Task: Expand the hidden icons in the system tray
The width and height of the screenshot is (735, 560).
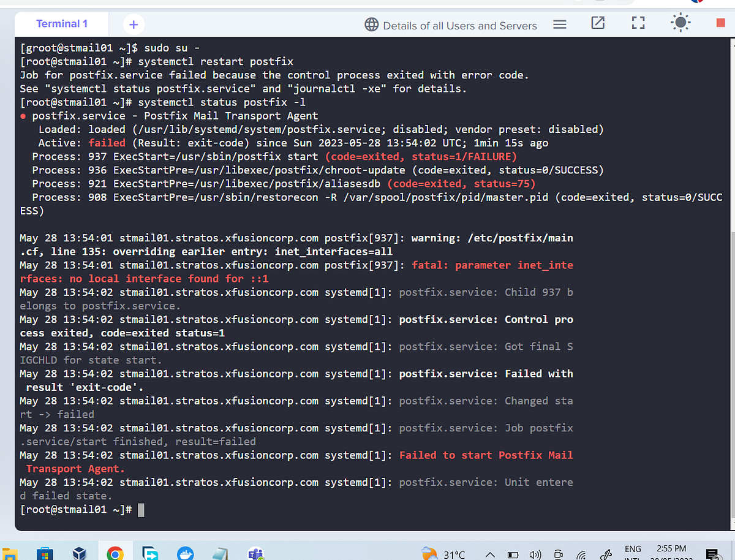Action: pyautogui.click(x=490, y=553)
